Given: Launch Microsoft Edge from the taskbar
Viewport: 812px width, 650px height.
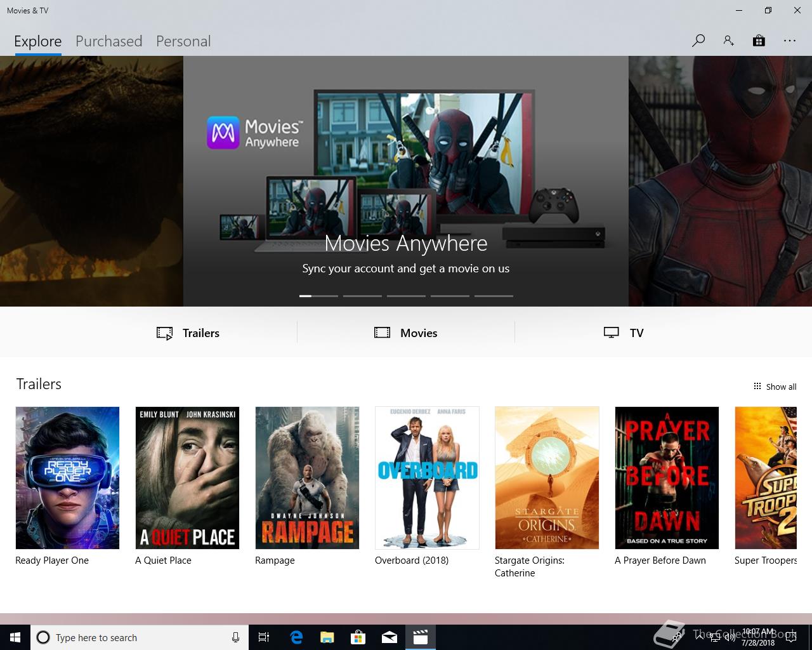Looking at the screenshot, I should 296,637.
